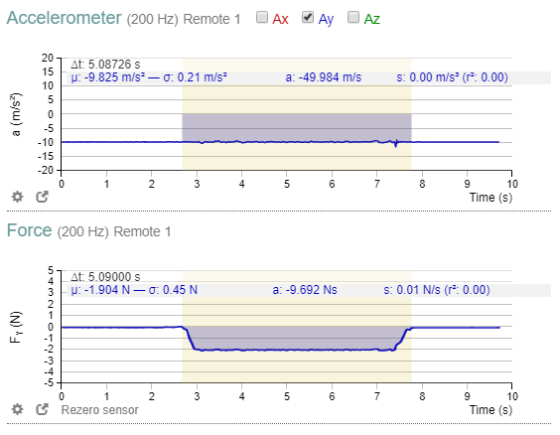The image size is (560, 435).
Task: Click Accelerometer graph Time (s) label
Action: point(491,197)
